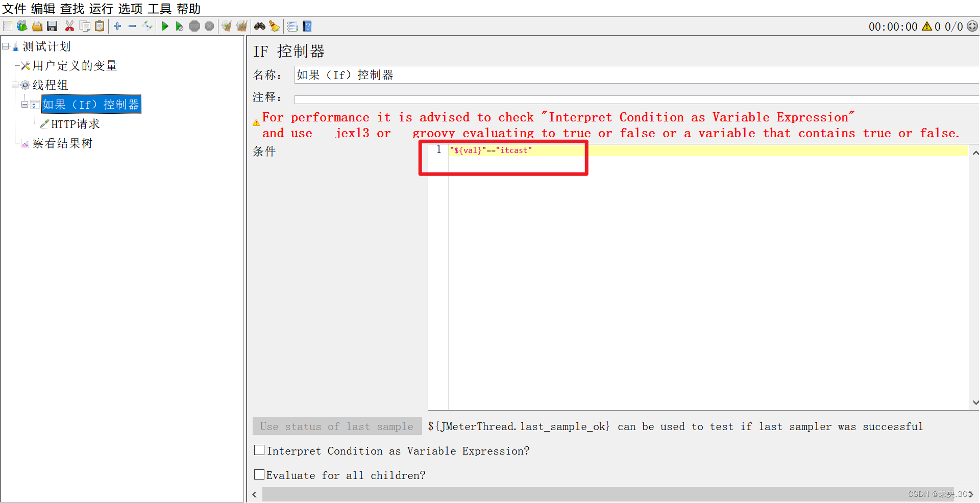Image resolution: width=980 pixels, height=503 pixels.
Task: Collapse the 测试计划 tree node
Action: click(x=6, y=46)
